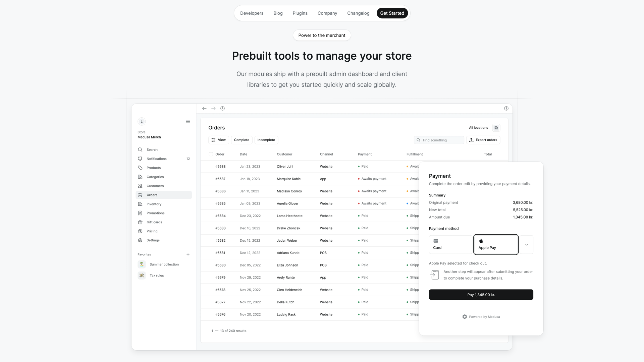This screenshot has width=644, height=362.
Task: Open the All locations selector
Action: (478, 128)
